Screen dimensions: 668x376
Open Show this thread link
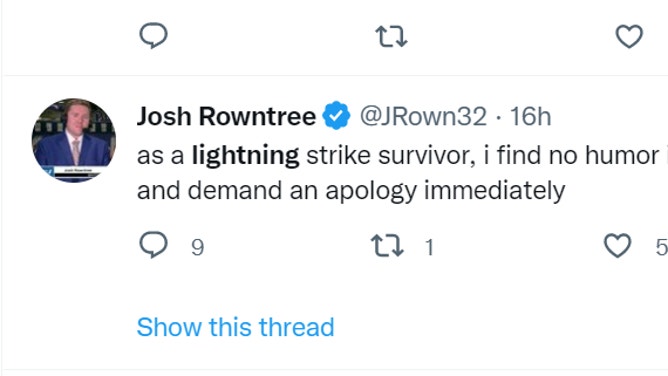236,327
